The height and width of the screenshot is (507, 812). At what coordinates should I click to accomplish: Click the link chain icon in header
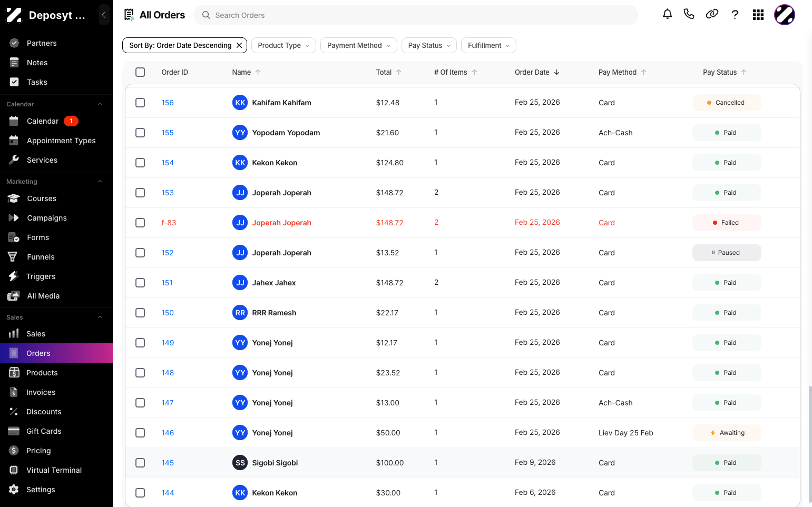pos(712,14)
